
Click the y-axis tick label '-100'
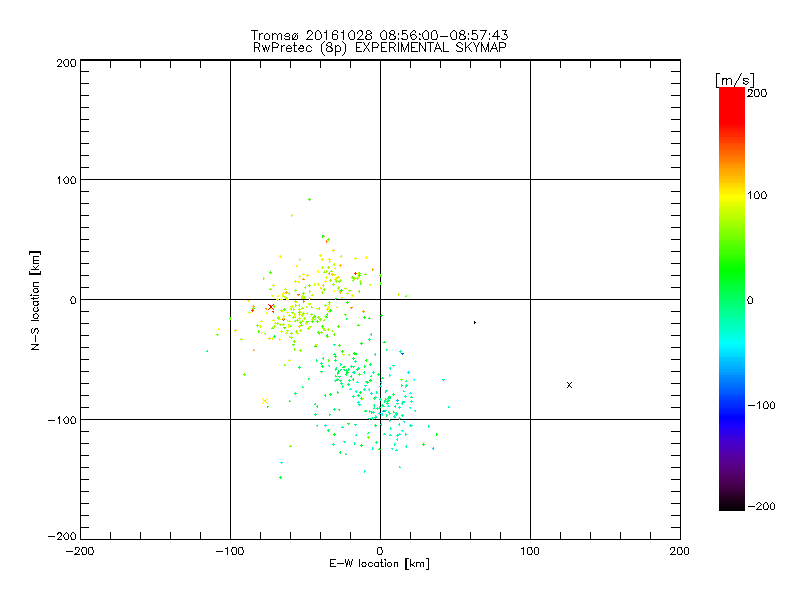(62, 420)
